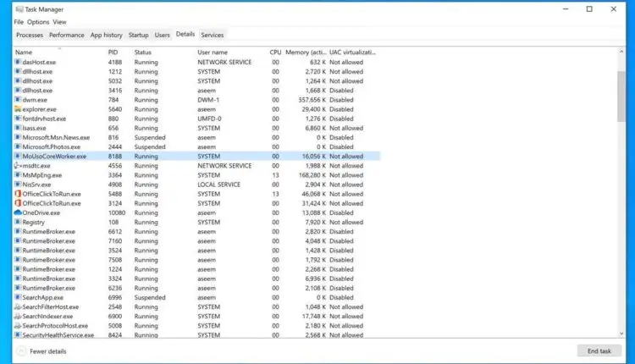Image resolution: width=635 pixels, height=364 pixels.
Task: Sort by the Status column header
Action: [x=143, y=52]
